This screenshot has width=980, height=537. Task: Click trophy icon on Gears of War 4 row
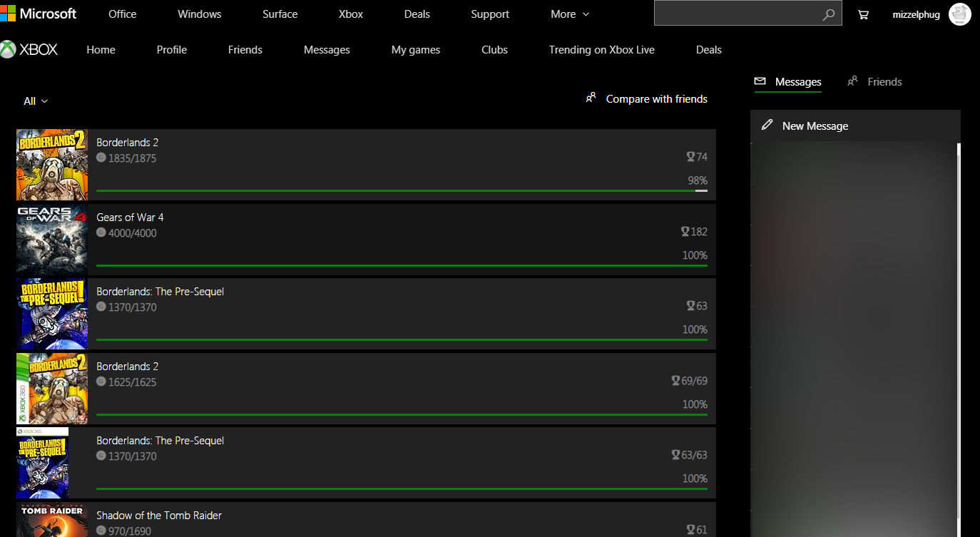pyautogui.click(x=685, y=232)
